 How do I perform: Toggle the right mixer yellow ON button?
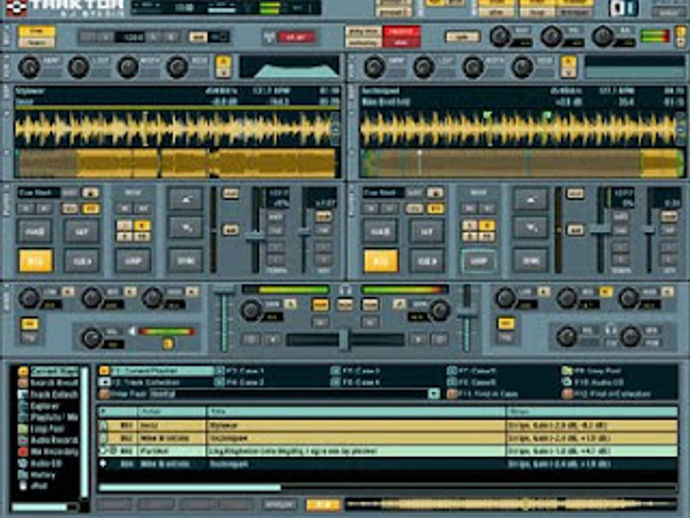(506, 324)
